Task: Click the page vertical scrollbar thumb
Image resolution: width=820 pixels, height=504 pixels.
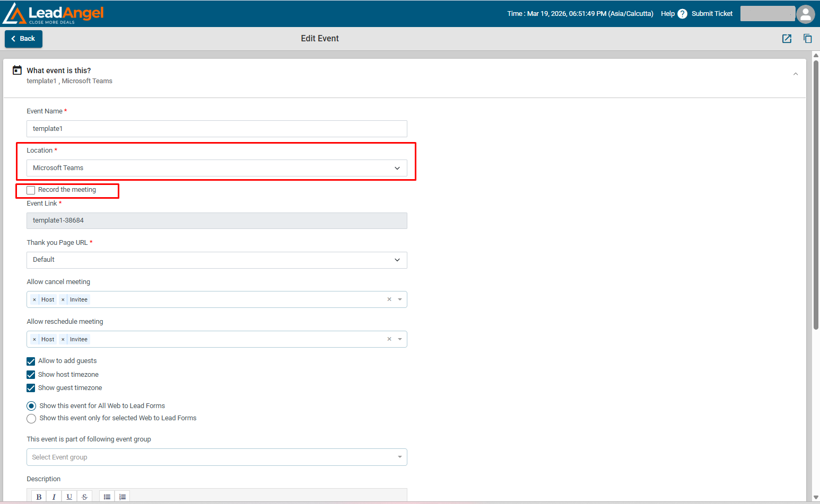Action: (x=816, y=194)
